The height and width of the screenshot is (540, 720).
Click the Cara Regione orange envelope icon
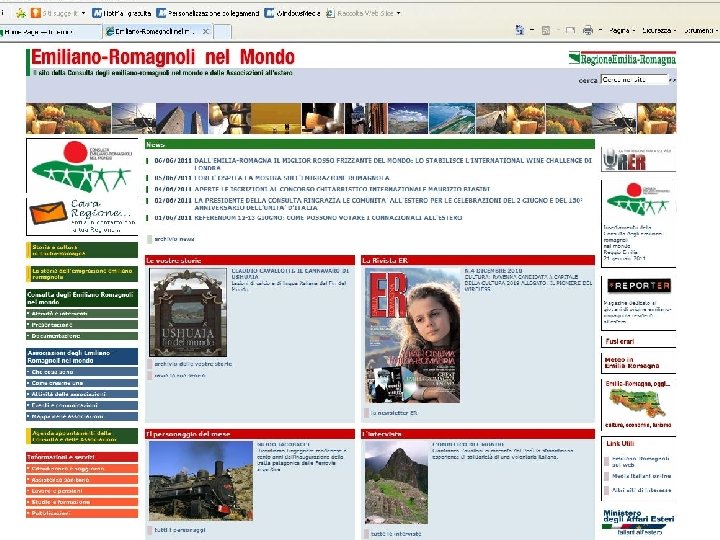pos(48,213)
